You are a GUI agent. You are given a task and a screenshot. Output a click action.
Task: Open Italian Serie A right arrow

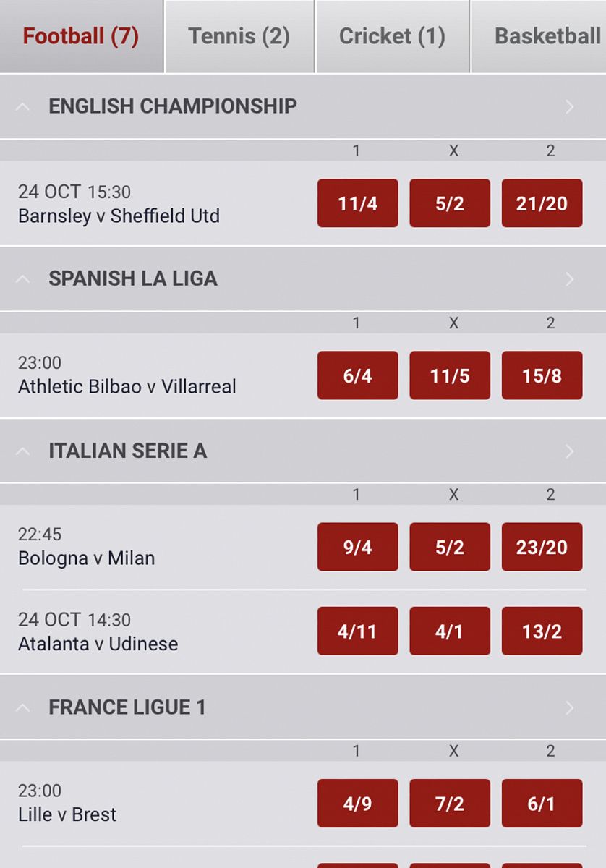(x=569, y=451)
